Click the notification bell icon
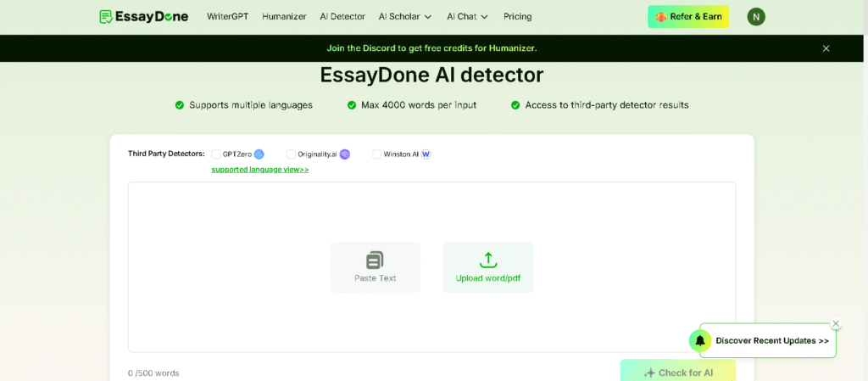This screenshot has width=868, height=381. [700, 340]
